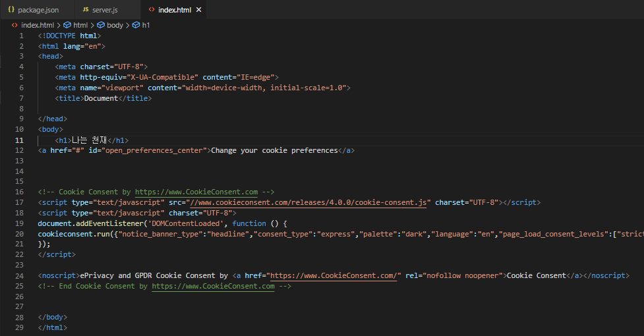Follow the cookie-consent.js src link on line 17
This screenshot has height=336, width=644.
click(x=308, y=202)
